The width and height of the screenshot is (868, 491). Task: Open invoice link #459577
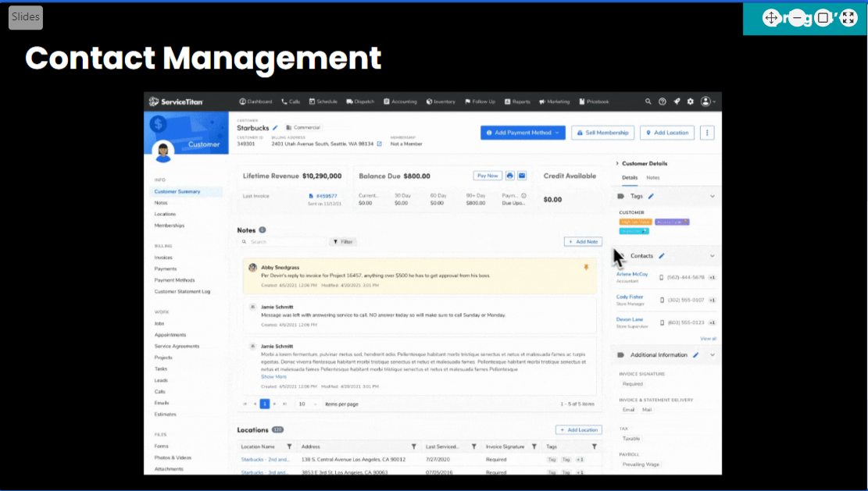326,196
